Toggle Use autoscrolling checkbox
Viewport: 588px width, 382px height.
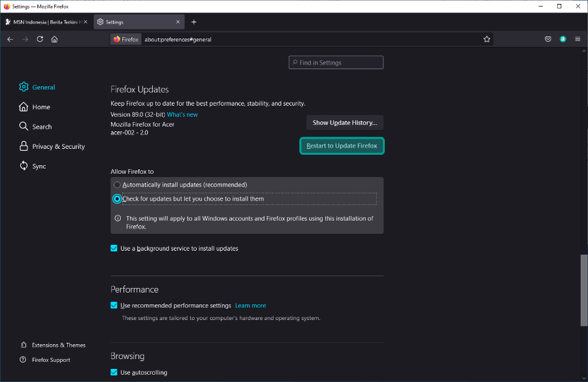[x=114, y=372]
